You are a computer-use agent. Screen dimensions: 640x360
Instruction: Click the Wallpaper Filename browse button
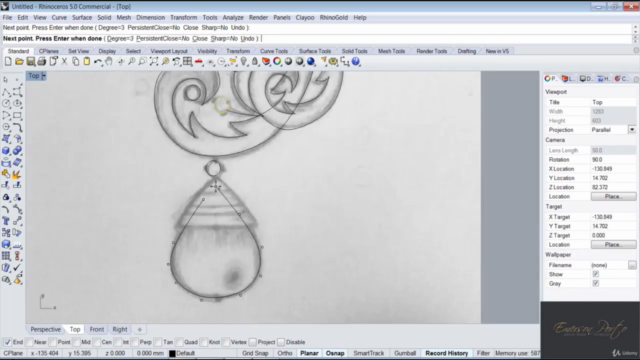(632, 265)
